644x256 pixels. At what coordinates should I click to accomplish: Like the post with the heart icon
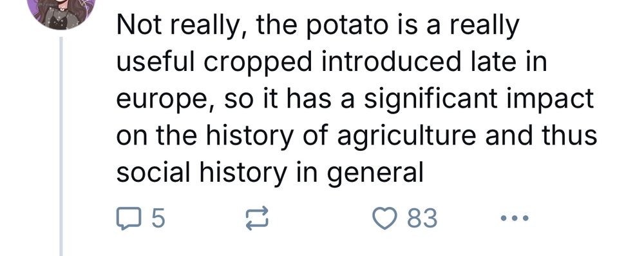point(386,218)
